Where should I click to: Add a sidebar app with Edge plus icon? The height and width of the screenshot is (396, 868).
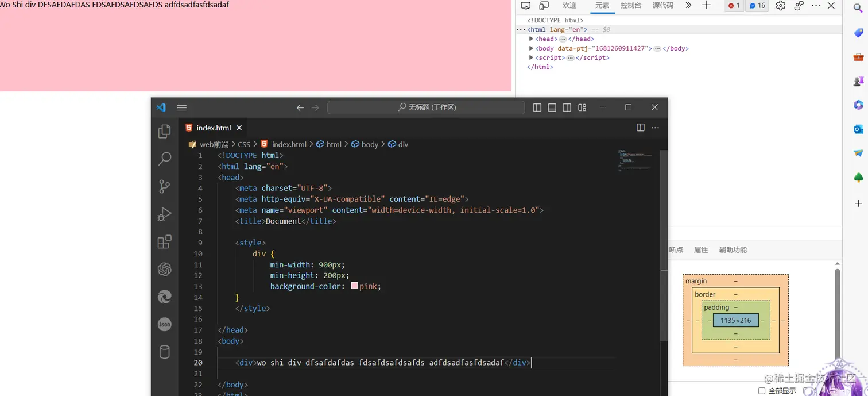[858, 203]
